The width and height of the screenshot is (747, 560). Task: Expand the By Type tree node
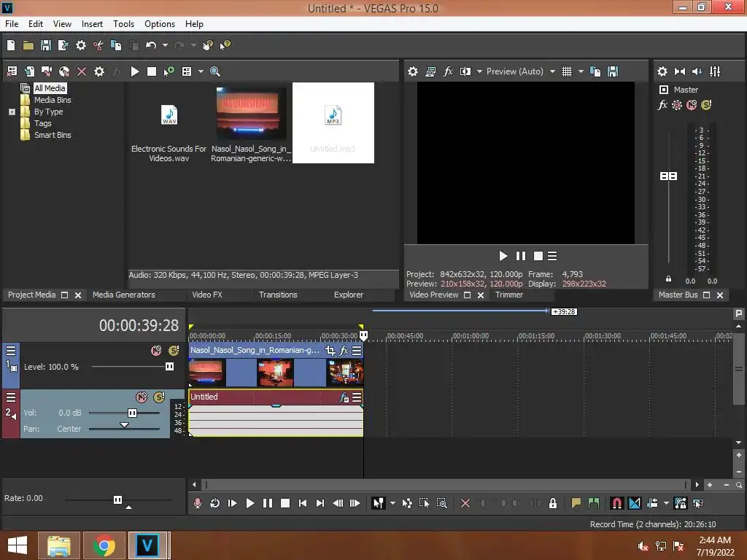click(x=12, y=112)
